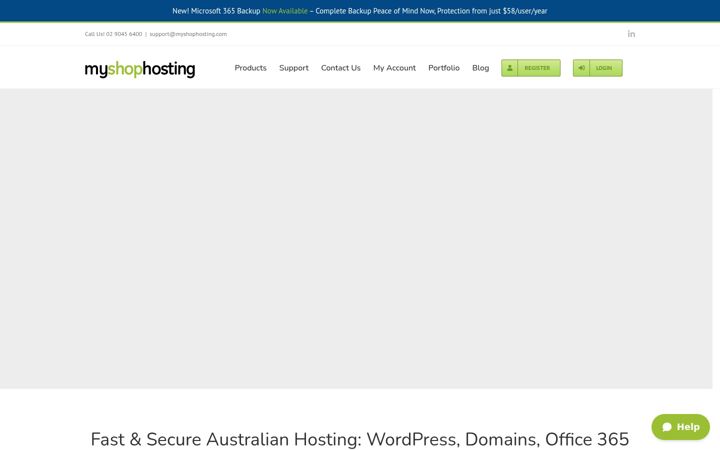The height and width of the screenshot is (450, 720).
Task: Click the support@myshophosting.com email link
Action: (x=188, y=34)
